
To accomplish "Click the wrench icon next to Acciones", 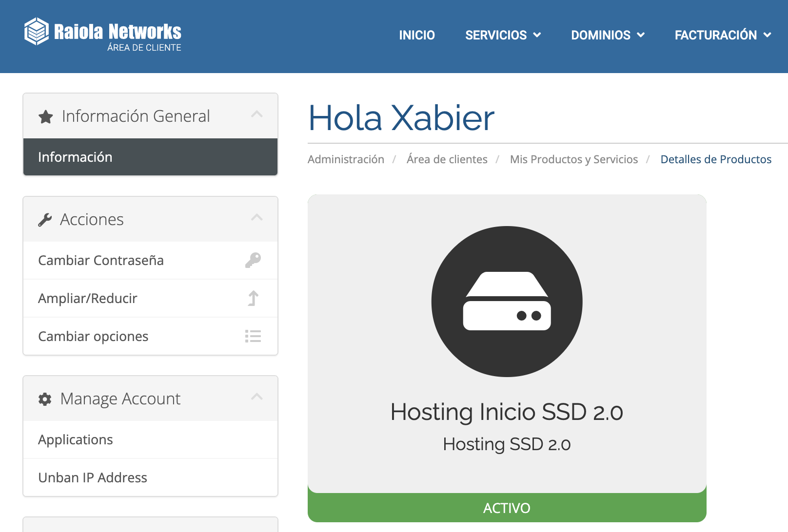I will [45, 220].
